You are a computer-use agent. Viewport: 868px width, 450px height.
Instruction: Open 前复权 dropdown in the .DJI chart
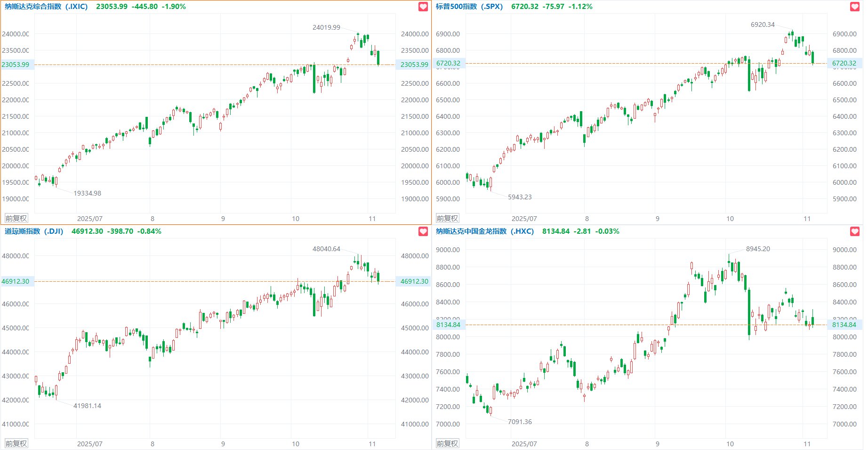16,443
